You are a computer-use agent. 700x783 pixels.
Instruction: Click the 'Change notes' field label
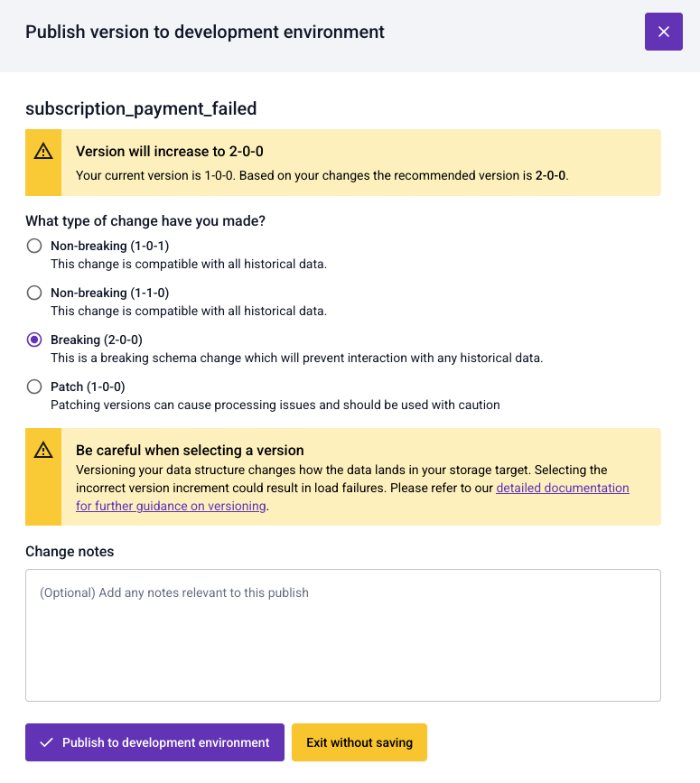[x=70, y=551]
